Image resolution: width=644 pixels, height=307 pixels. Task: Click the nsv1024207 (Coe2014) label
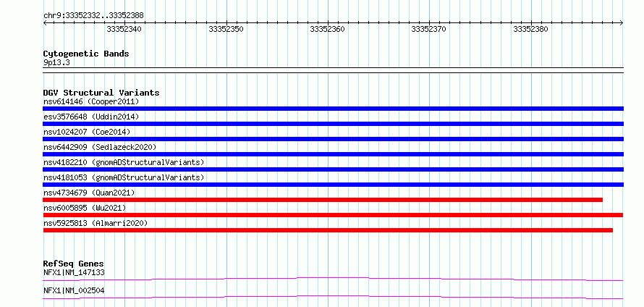coord(87,132)
